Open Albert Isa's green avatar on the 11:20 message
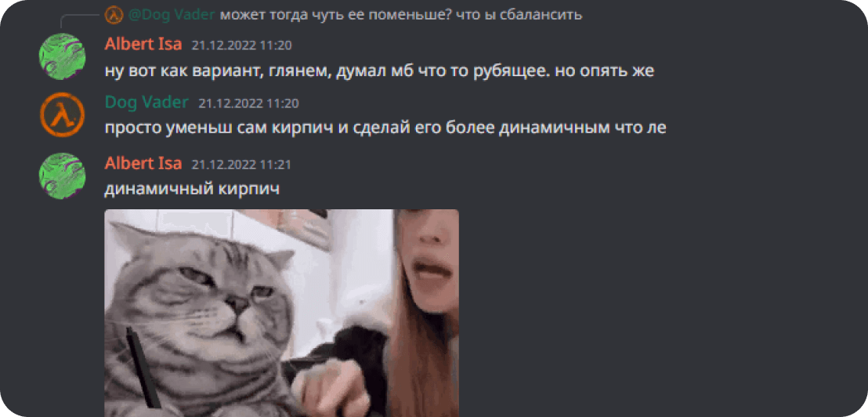868x417 pixels. point(62,56)
